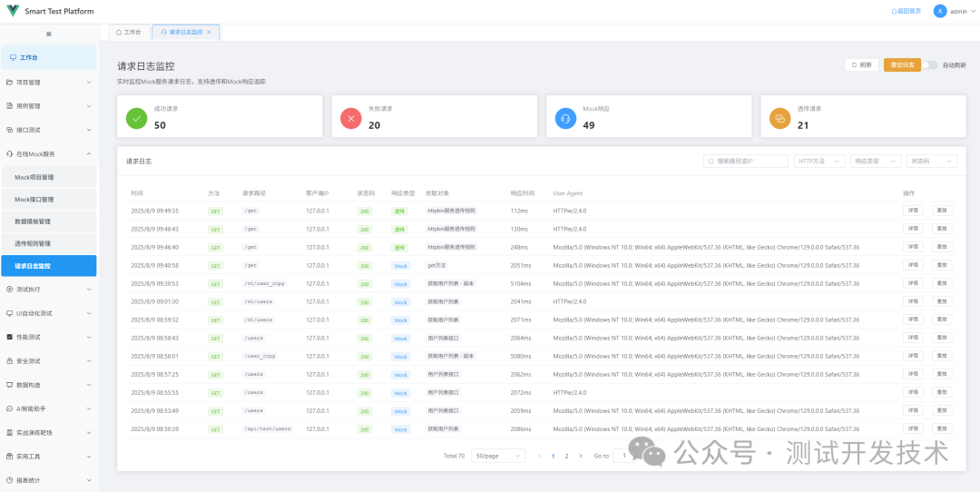
Task: Click the 项目管理 folder icon
Action: (9, 82)
